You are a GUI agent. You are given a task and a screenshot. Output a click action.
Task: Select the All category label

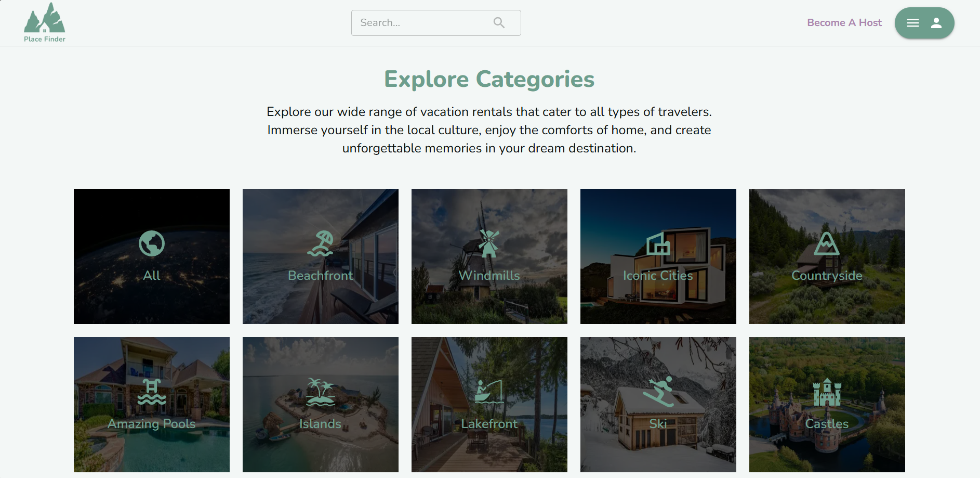(152, 276)
